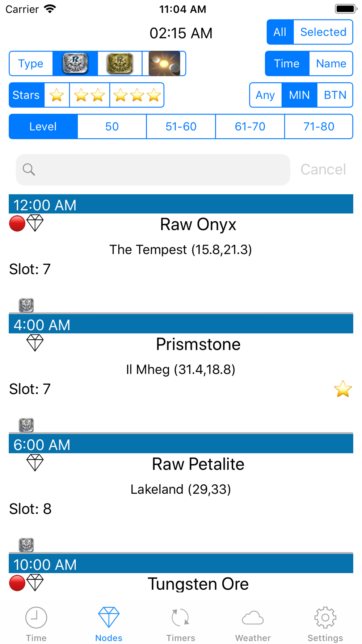Select the 71-80 level segment
This screenshot has width=362, height=644.
(x=319, y=126)
